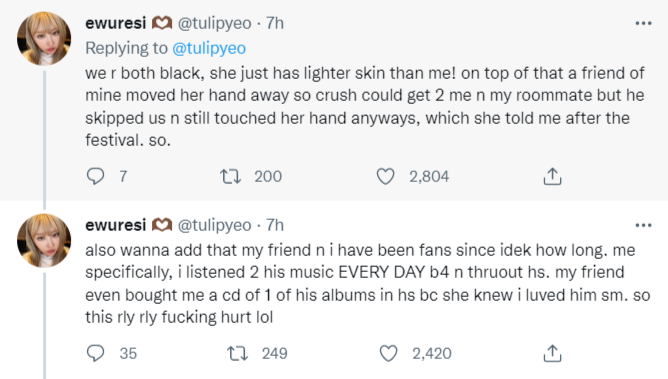
Task: Open the 7h timestamp of the second tweet
Action: [275, 225]
